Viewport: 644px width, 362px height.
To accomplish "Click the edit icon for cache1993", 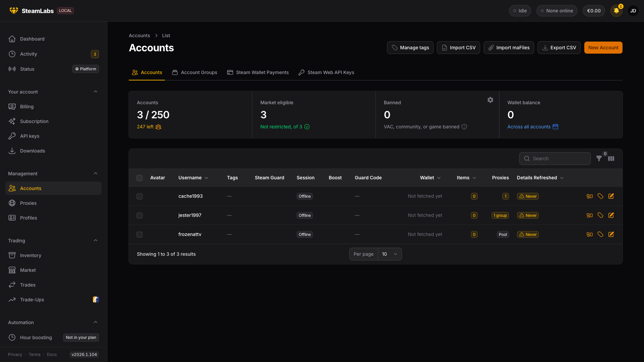I will coord(611,196).
